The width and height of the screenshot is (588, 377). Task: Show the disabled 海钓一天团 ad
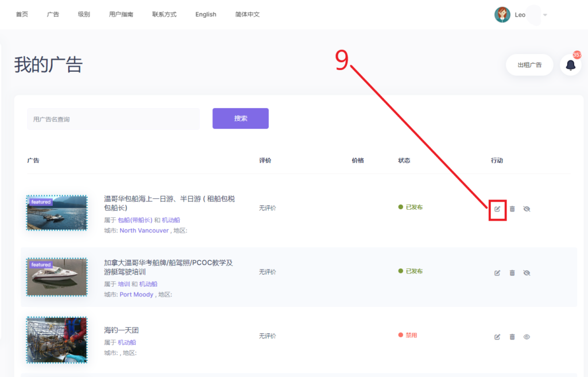point(527,337)
